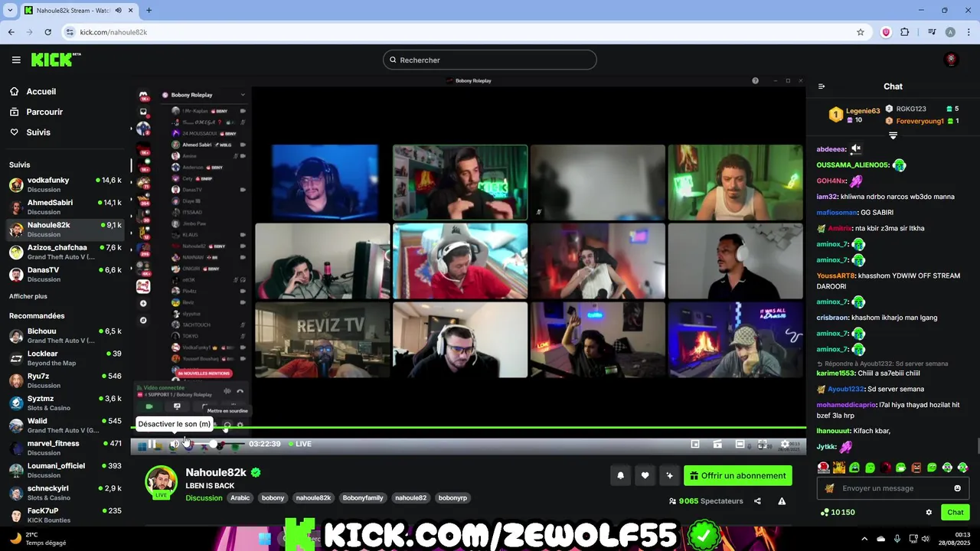Open the mafiosoman chat username
The width and height of the screenshot is (980, 551).
click(x=837, y=213)
